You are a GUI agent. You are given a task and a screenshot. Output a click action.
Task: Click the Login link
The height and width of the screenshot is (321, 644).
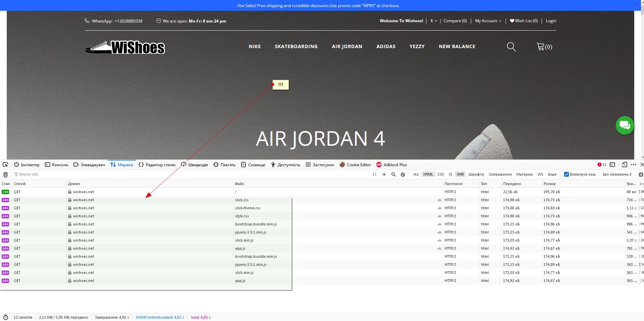click(x=551, y=21)
